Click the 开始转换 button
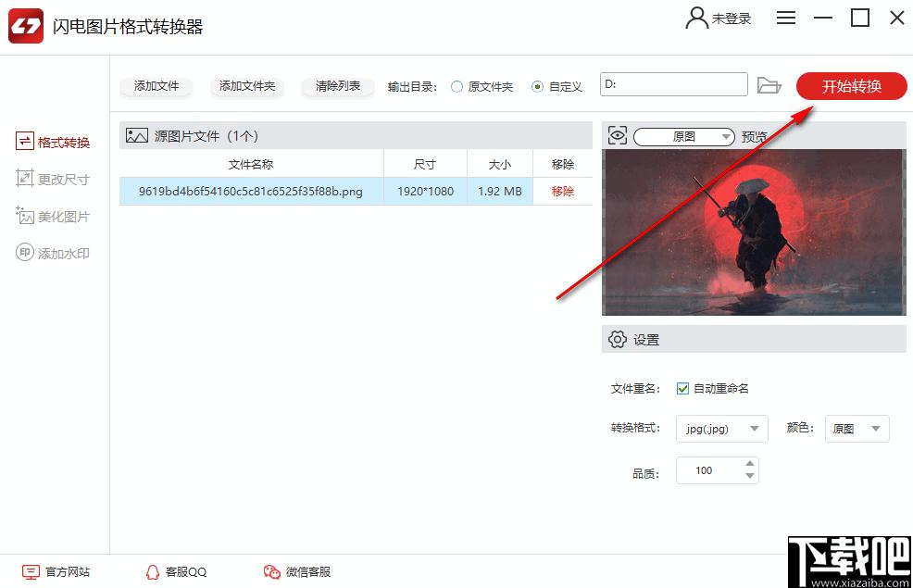 pyautogui.click(x=851, y=86)
